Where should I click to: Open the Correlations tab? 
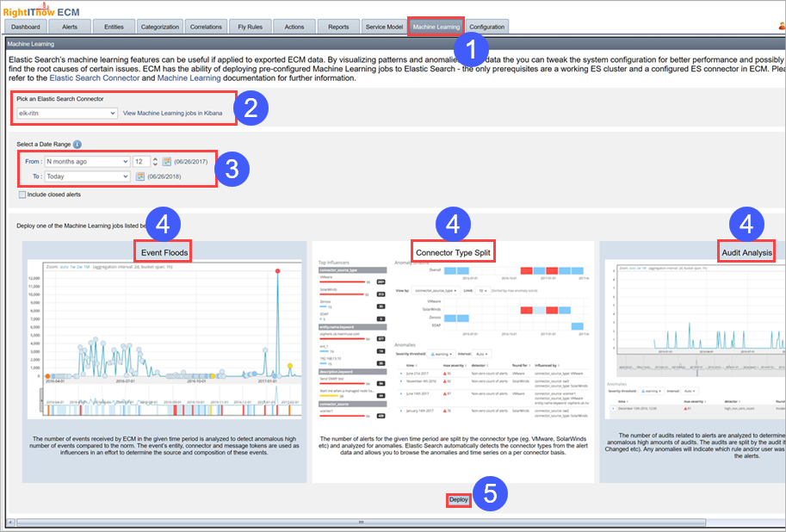(206, 27)
